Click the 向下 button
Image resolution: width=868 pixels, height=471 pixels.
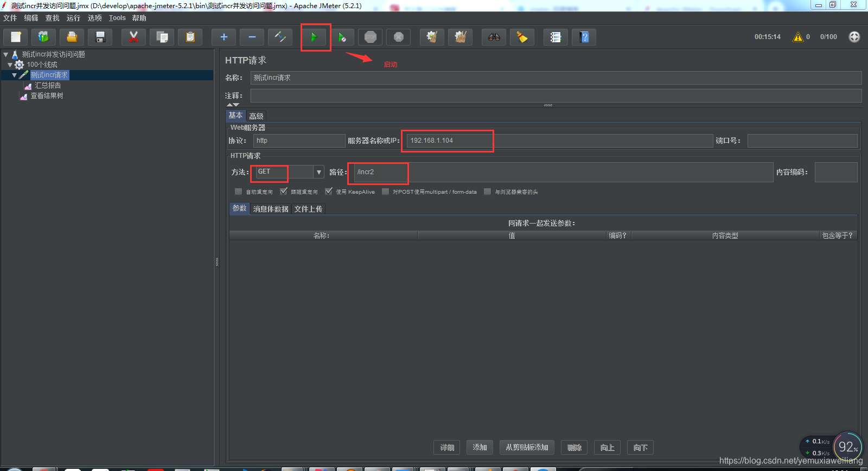click(x=640, y=448)
